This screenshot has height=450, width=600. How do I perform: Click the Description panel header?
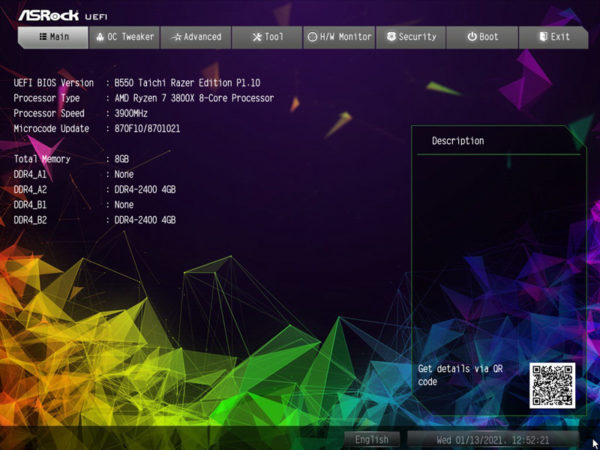458,141
